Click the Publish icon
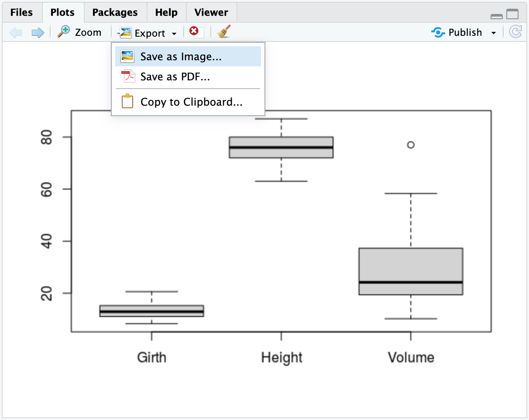This screenshot has height=420, width=529. coord(438,32)
